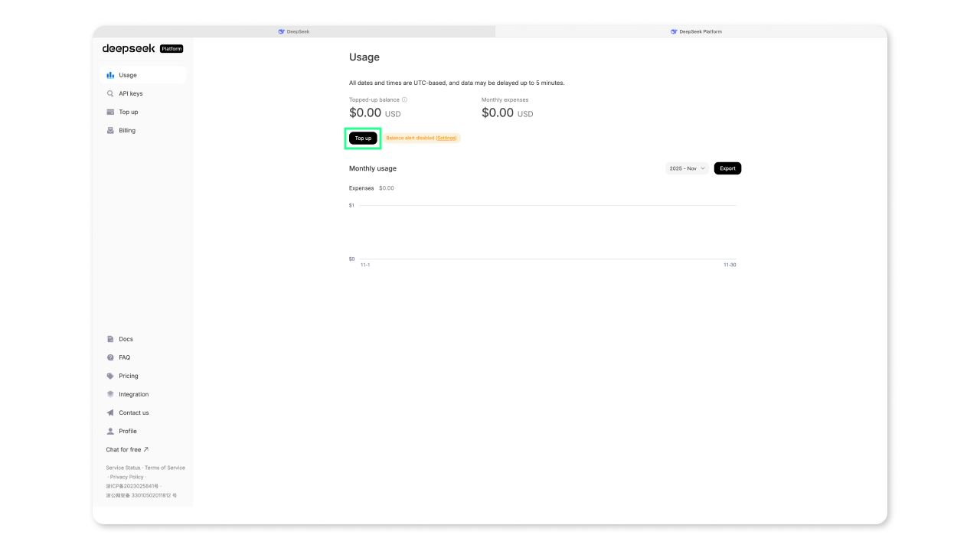Click the Platform badge next to logo
The image size is (980, 551).
point(171,49)
